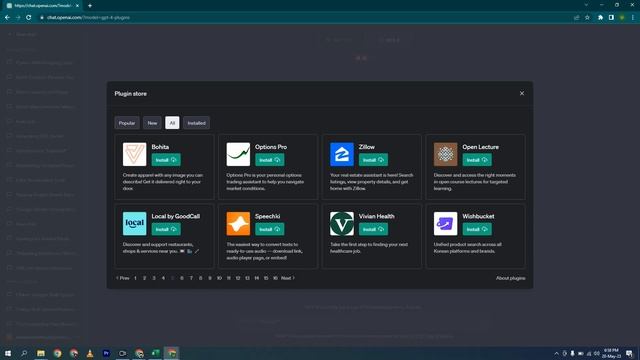Open the taskbar clock and date
The height and width of the screenshot is (360, 640).
click(611, 353)
